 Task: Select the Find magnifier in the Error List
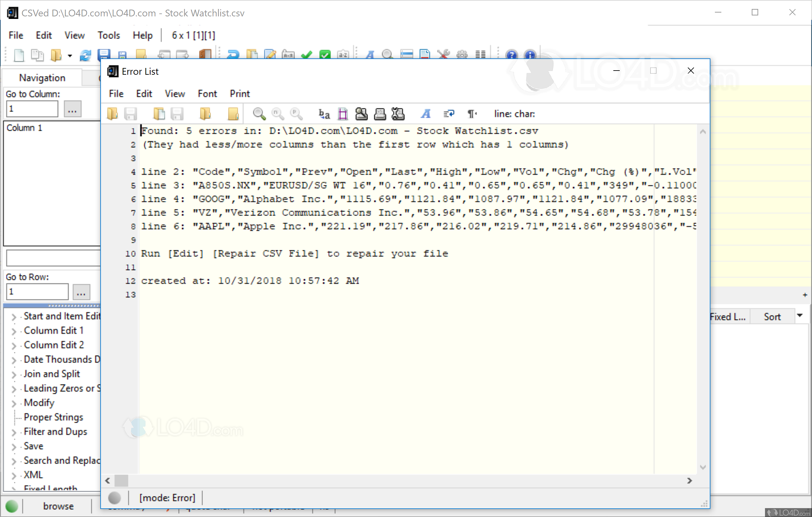258,114
